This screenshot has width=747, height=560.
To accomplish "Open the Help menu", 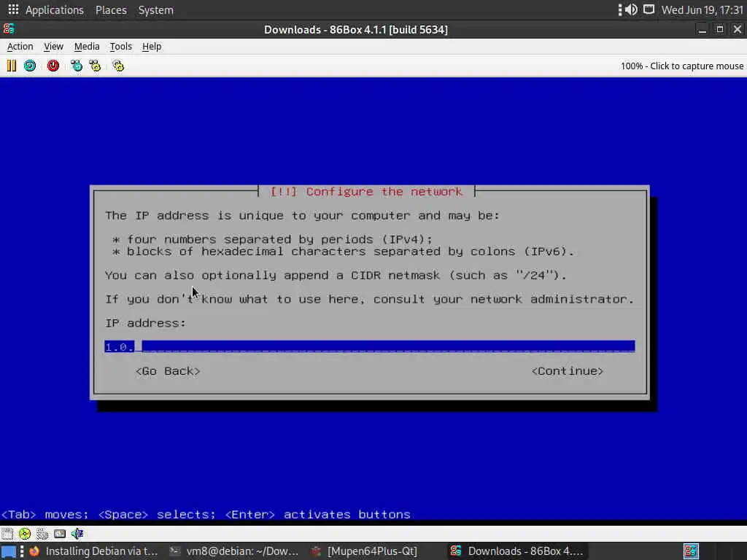I will click(152, 46).
